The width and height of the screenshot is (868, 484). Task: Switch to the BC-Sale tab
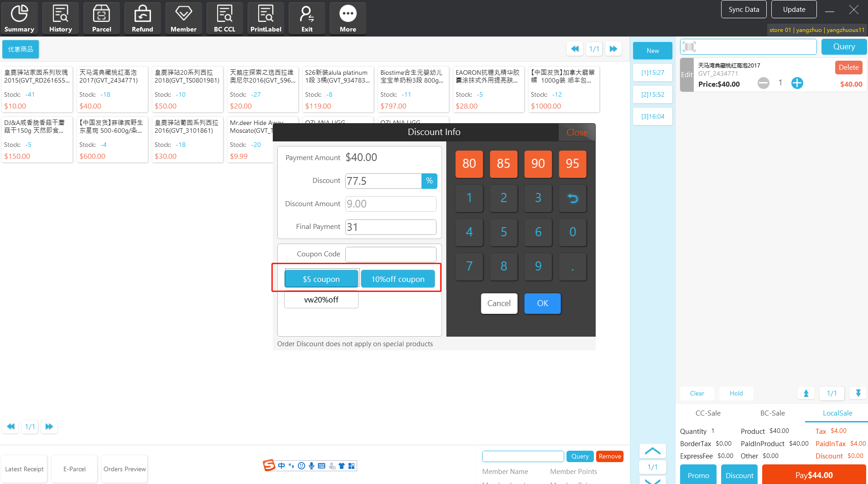click(772, 413)
